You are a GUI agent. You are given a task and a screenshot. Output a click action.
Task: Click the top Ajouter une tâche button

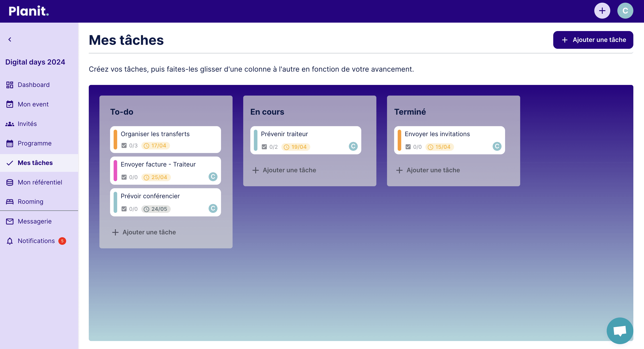593,40
